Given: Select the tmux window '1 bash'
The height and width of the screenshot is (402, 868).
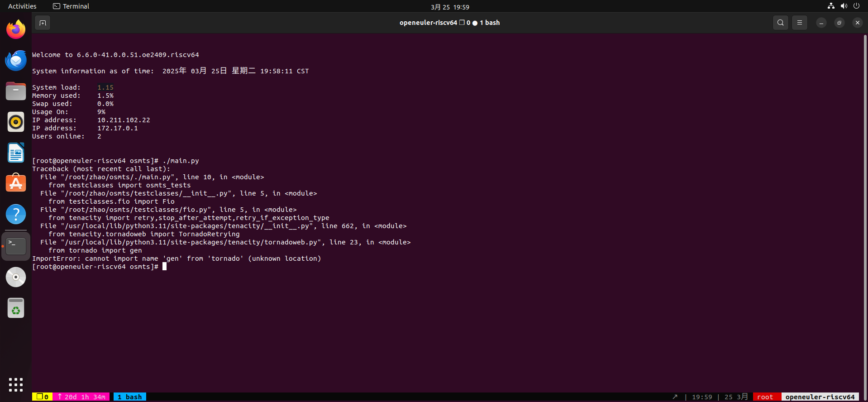Looking at the screenshot, I should (x=130, y=397).
